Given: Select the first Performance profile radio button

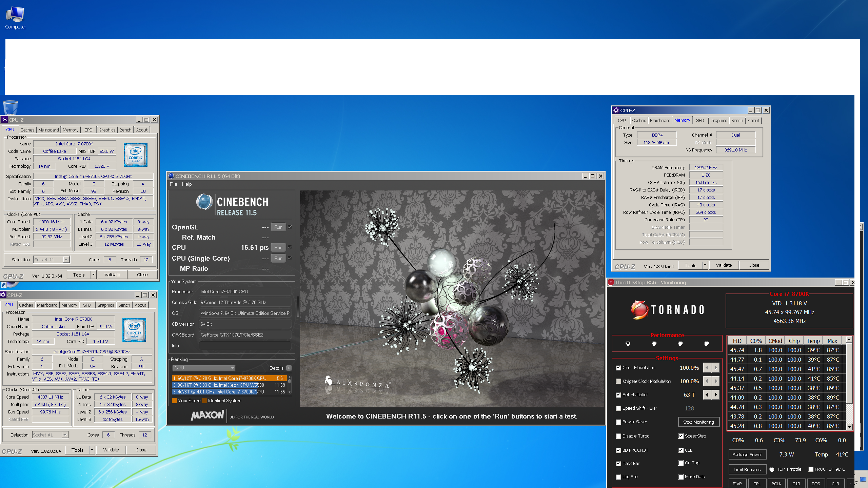Looking at the screenshot, I should (628, 344).
